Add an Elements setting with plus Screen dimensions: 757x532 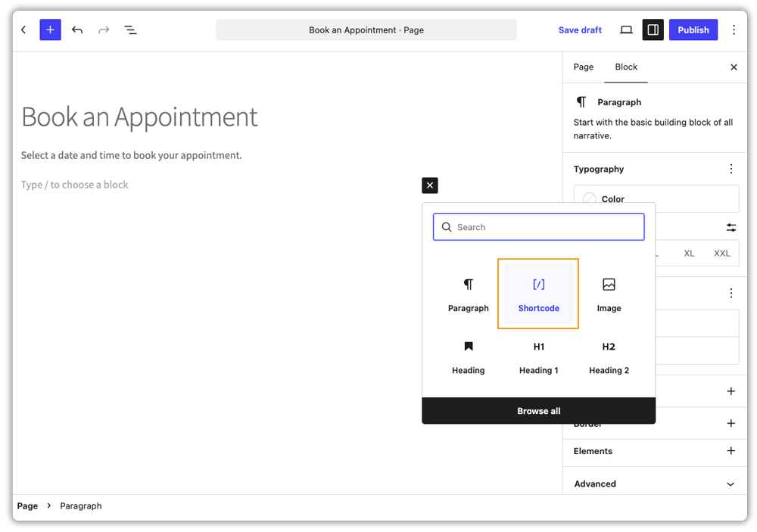tap(731, 451)
